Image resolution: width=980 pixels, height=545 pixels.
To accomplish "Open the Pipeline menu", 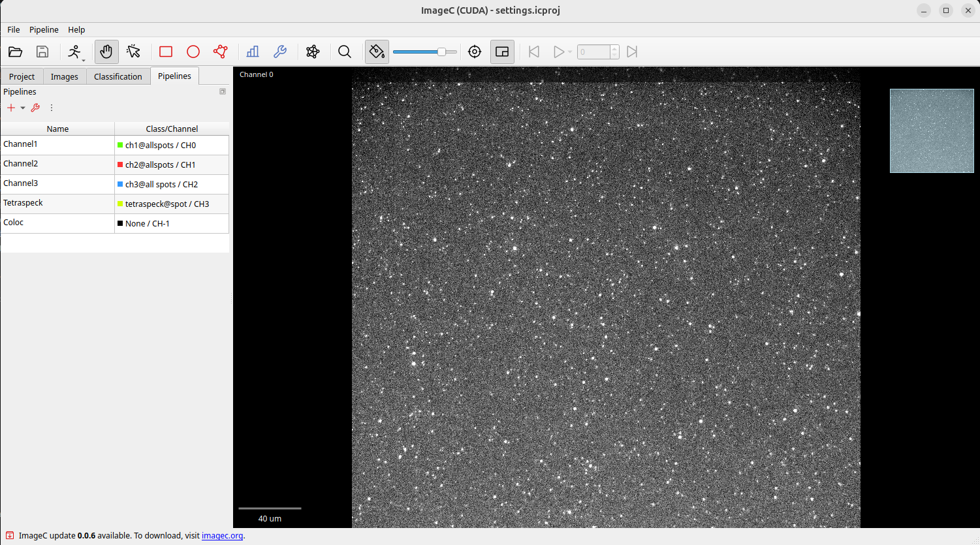I will pyautogui.click(x=44, y=30).
